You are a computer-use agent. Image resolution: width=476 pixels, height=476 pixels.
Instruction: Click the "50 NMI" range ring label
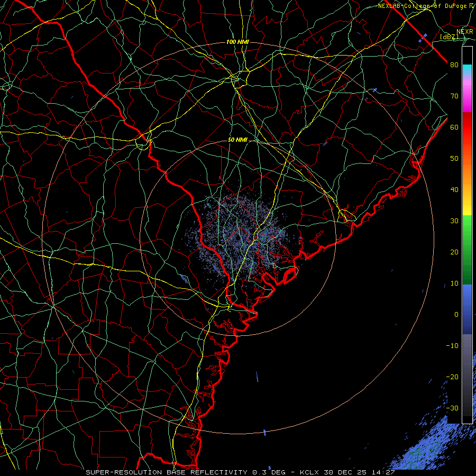[x=237, y=140]
